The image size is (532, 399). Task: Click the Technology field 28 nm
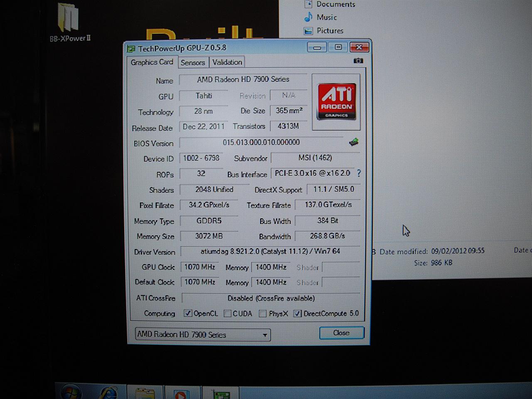coord(204,111)
